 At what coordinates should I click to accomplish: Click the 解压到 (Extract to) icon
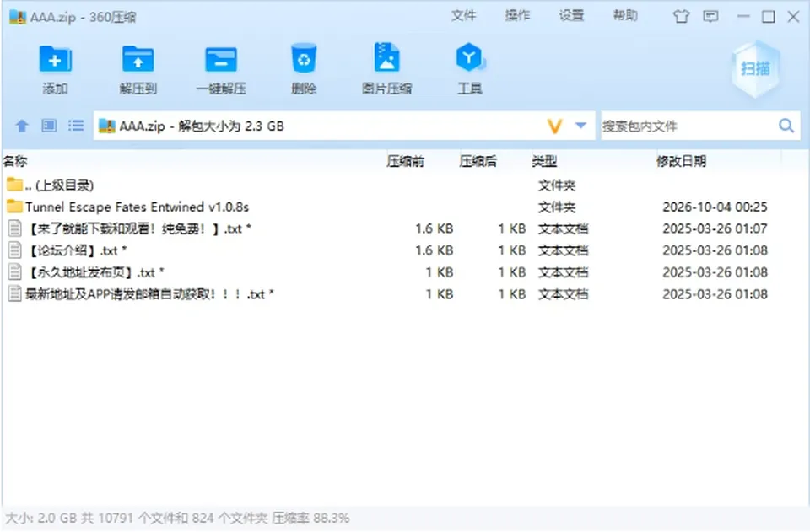tap(138, 59)
